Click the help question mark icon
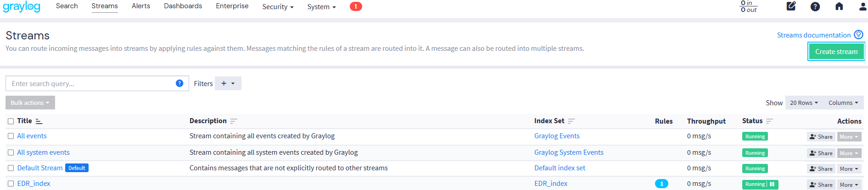This screenshot has height=190, width=868. click(815, 6)
